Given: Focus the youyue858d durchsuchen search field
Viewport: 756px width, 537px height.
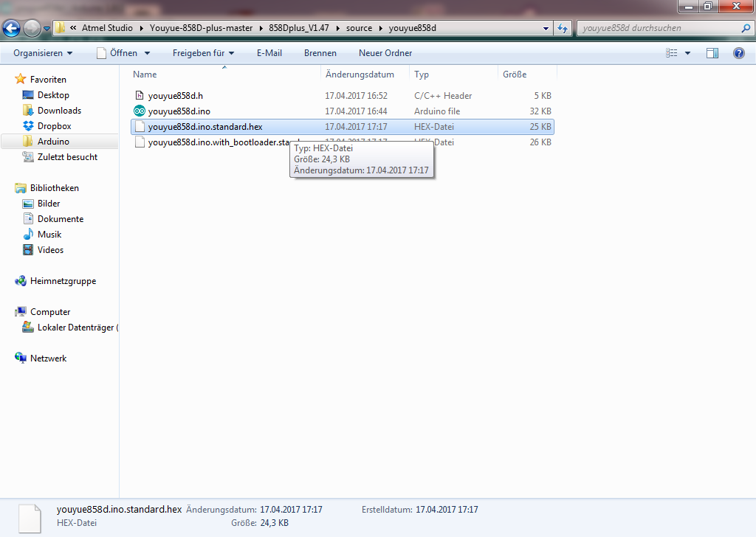Looking at the screenshot, I should [x=659, y=28].
